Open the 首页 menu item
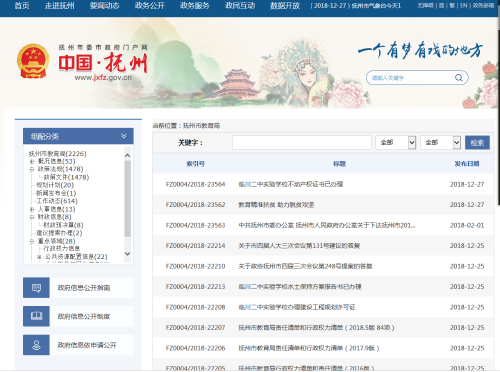 click(22, 6)
